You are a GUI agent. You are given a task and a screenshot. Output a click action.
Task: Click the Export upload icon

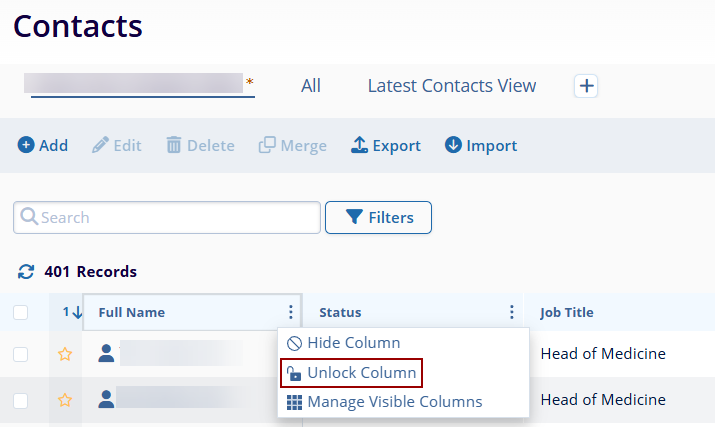(359, 145)
